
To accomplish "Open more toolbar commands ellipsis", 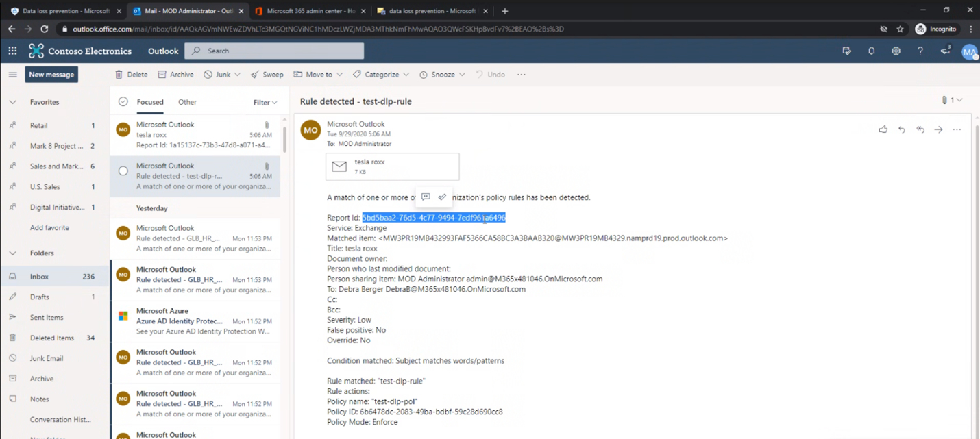I will tap(522, 75).
